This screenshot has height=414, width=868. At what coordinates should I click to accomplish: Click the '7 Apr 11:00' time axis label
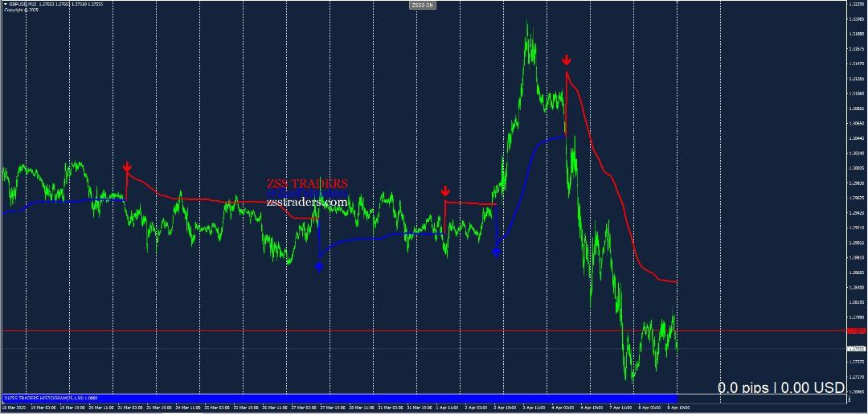621,407
